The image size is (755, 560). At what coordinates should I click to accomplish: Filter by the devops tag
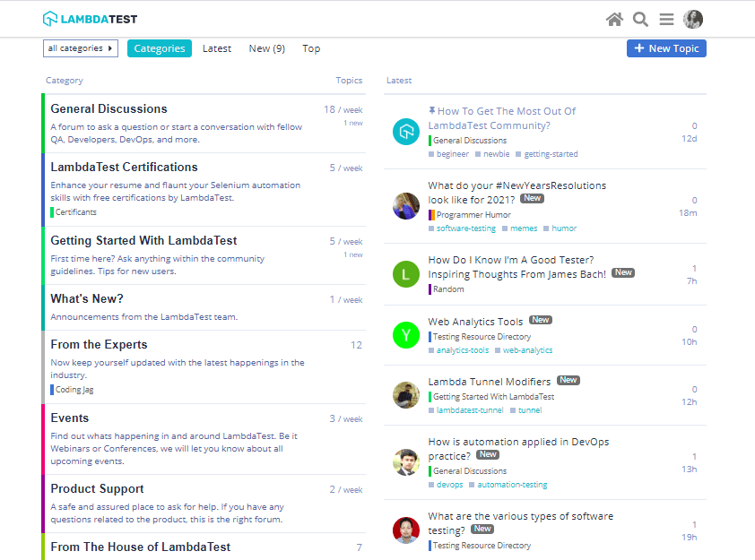(446, 485)
